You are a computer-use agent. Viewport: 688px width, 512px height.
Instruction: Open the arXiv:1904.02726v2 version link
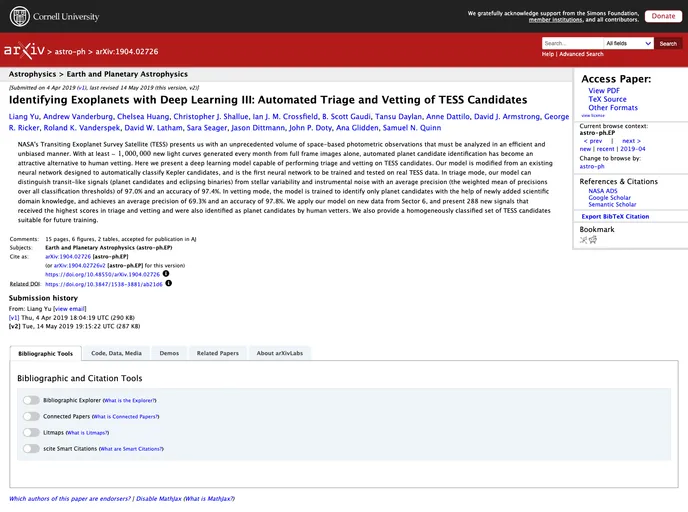[79, 265]
